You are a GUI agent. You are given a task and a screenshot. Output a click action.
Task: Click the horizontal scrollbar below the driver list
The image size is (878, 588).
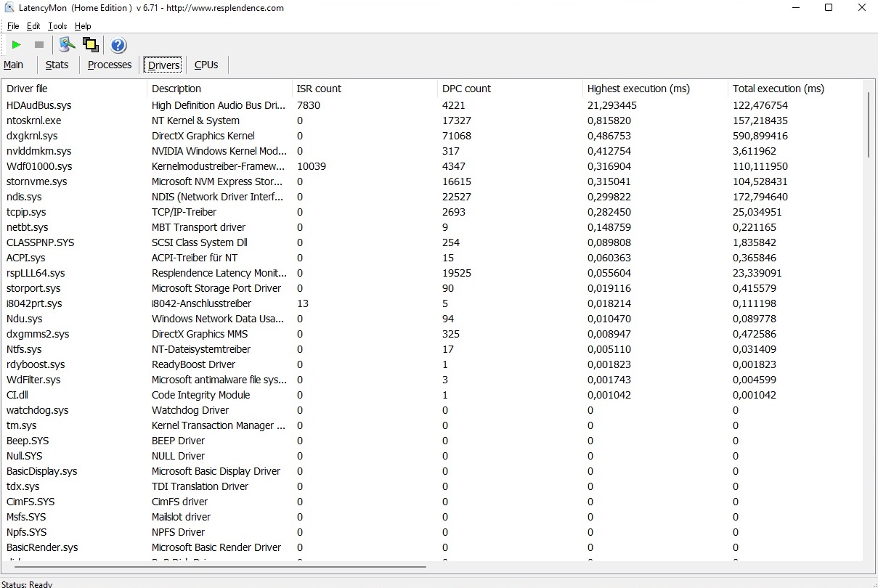click(x=218, y=566)
